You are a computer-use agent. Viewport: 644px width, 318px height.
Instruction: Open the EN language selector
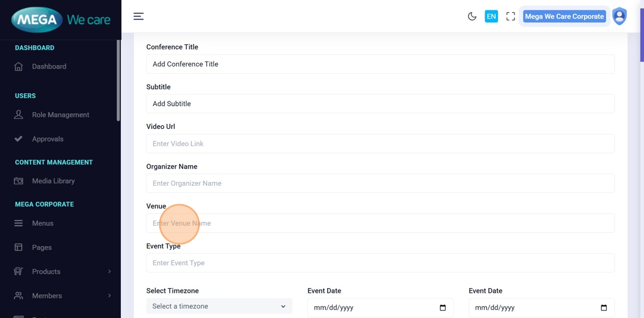tap(491, 16)
